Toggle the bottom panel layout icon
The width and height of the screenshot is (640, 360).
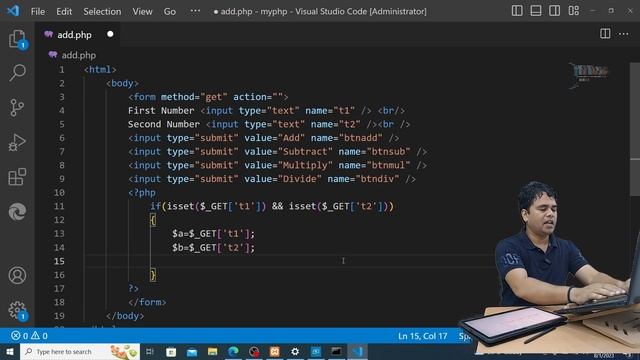point(536,11)
